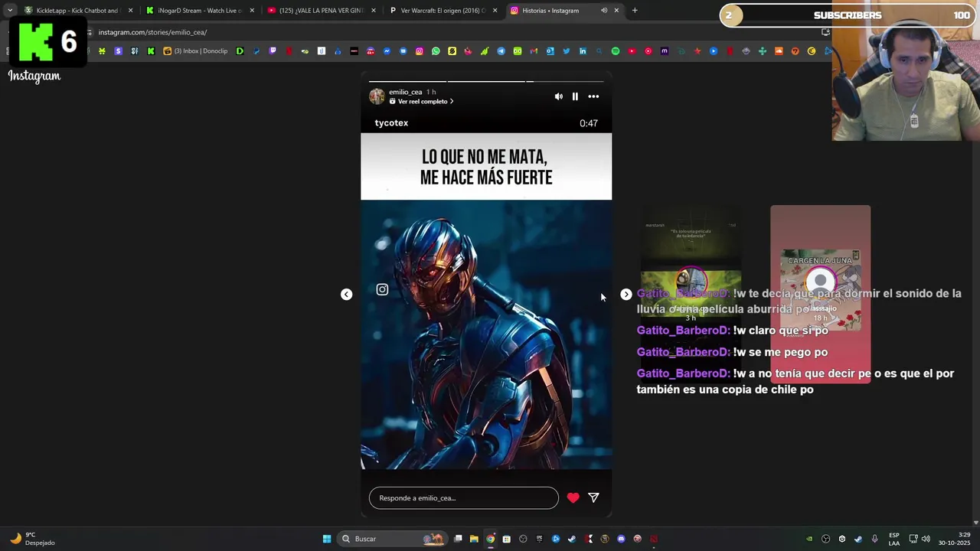This screenshot has height=551, width=980.
Task: Open the Messenger bookmark icon
Action: (x=387, y=51)
